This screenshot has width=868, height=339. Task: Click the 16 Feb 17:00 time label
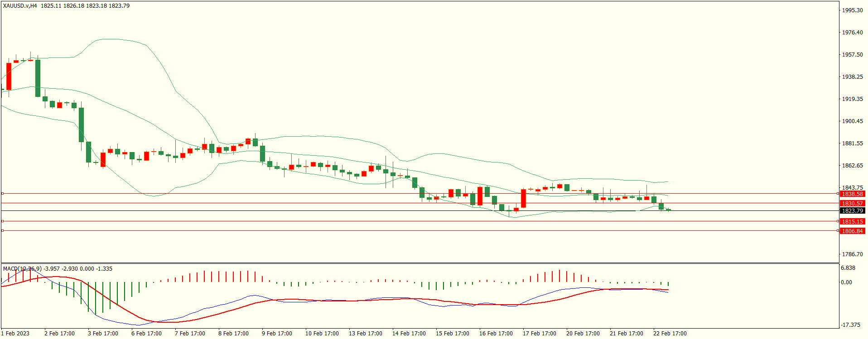496,334
